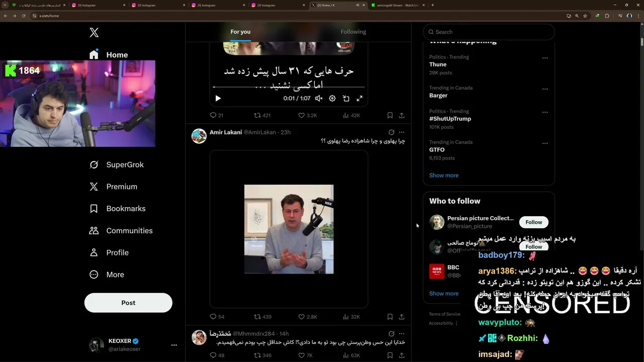Share the top video post
644x362 pixels.
point(401,115)
